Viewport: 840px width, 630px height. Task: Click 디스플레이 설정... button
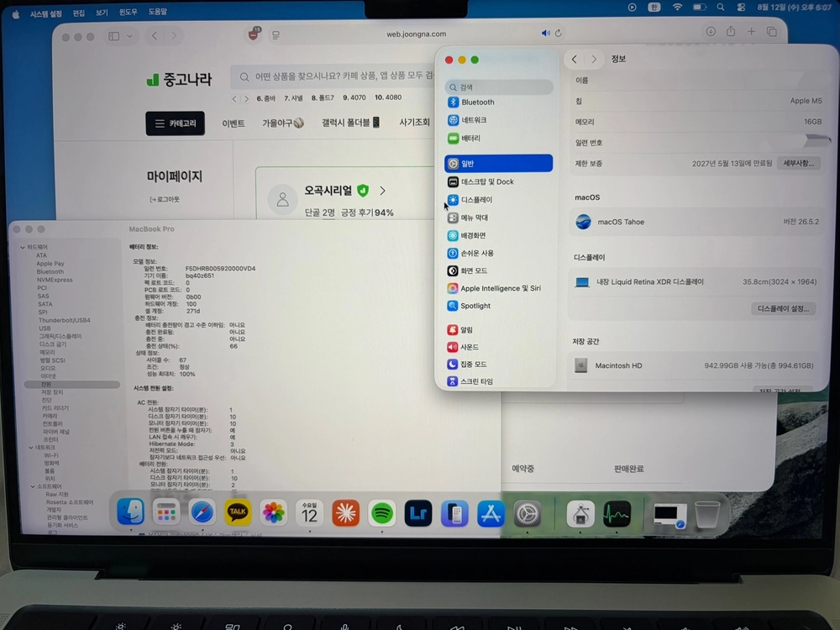[783, 308]
